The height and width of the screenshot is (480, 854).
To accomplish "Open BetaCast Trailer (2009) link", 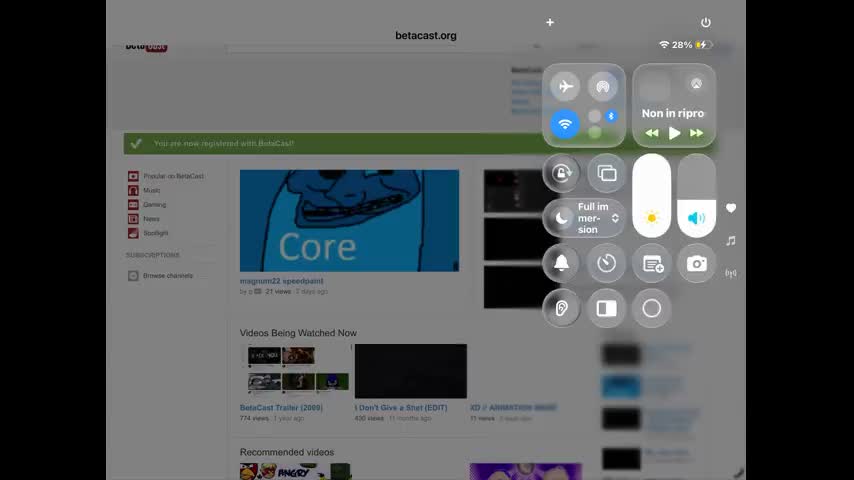I will (282, 408).
